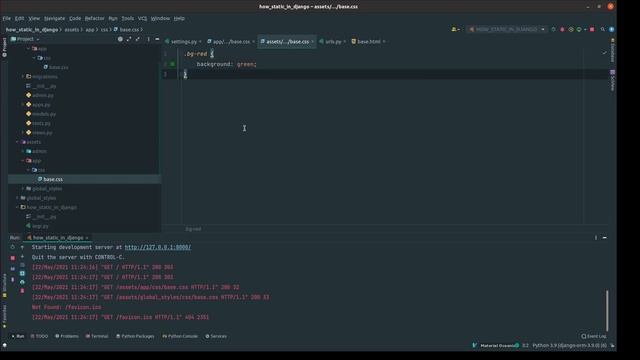The width and height of the screenshot is (640, 360).
Task: Click the assets breadcrumb in navigation bar
Action: point(71,30)
